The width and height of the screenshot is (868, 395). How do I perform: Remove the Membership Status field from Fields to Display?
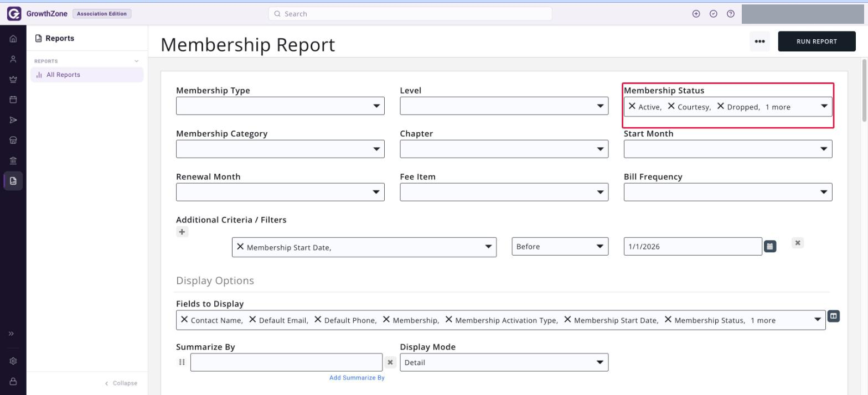pyautogui.click(x=668, y=319)
